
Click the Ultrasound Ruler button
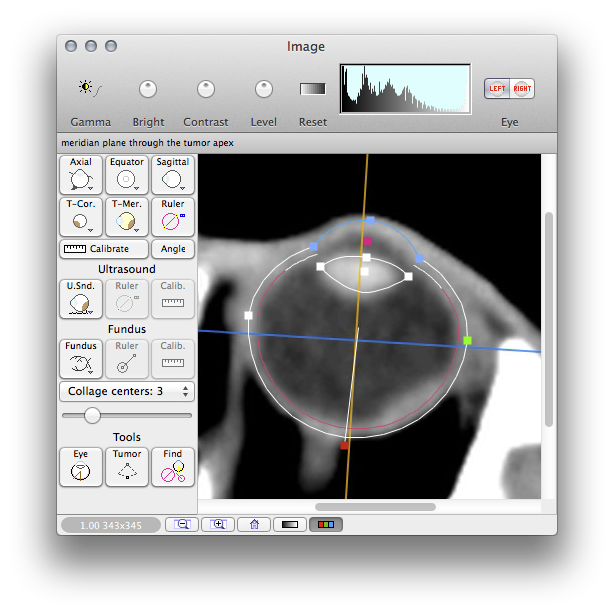click(x=126, y=298)
